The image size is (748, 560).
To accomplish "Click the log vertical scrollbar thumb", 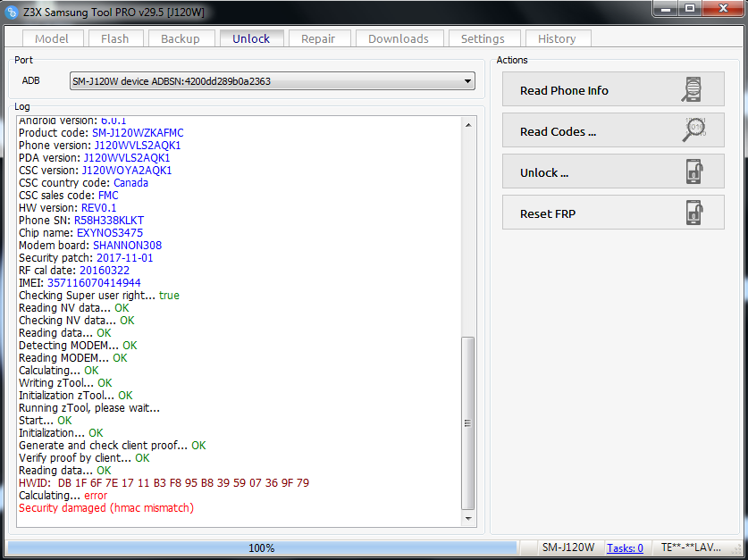I will point(468,423).
